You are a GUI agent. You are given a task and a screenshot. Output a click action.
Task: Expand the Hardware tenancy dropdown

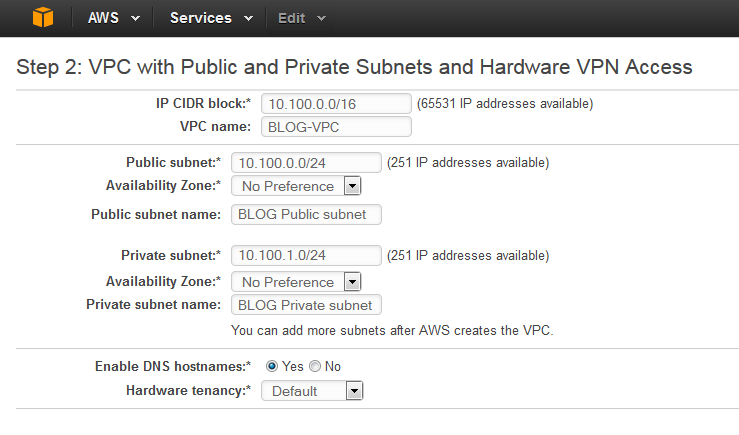pyautogui.click(x=312, y=391)
